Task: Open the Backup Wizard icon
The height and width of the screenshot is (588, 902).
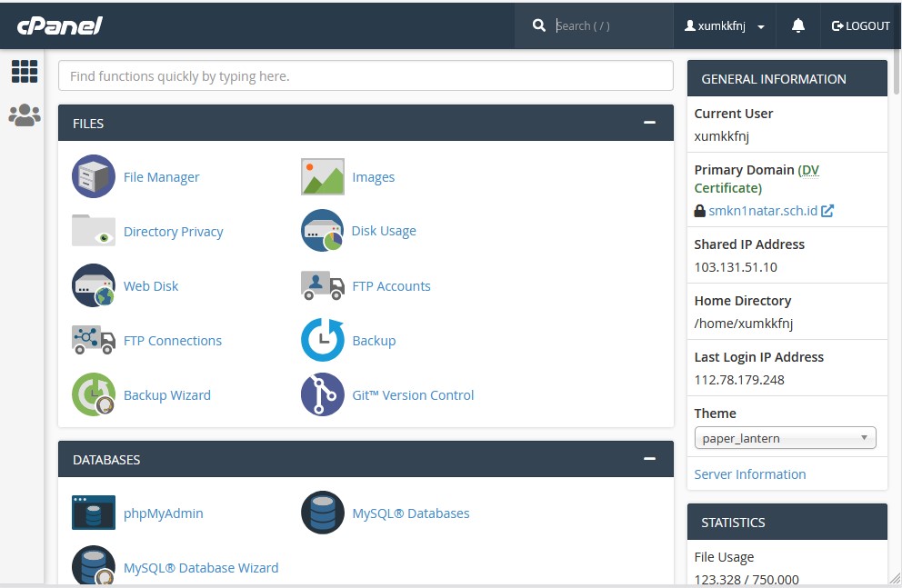Action: (x=93, y=394)
